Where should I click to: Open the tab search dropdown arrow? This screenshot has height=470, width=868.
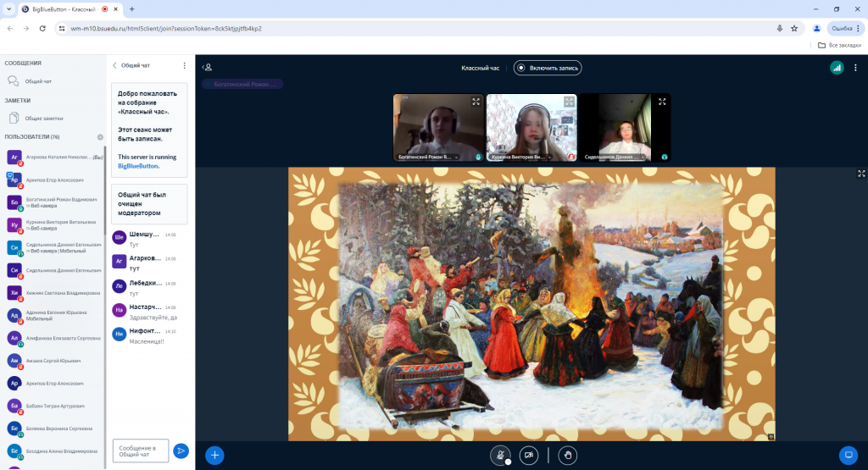coord(8,9)
